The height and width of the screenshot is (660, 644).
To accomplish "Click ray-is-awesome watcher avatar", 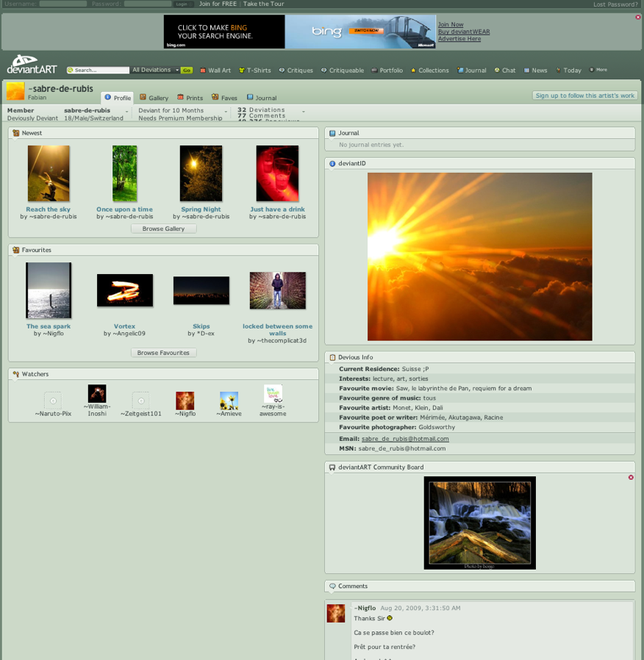I will [x=273, y=393].
